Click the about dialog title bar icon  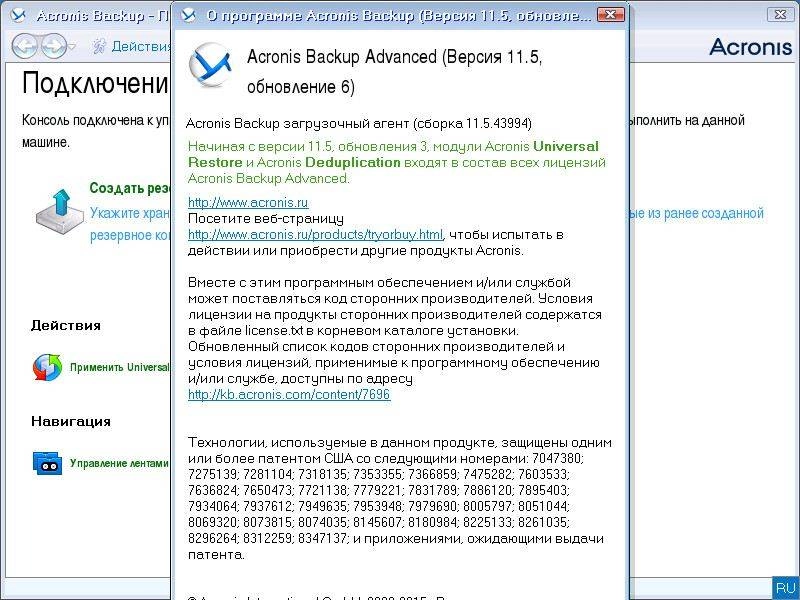pos(189,15)
